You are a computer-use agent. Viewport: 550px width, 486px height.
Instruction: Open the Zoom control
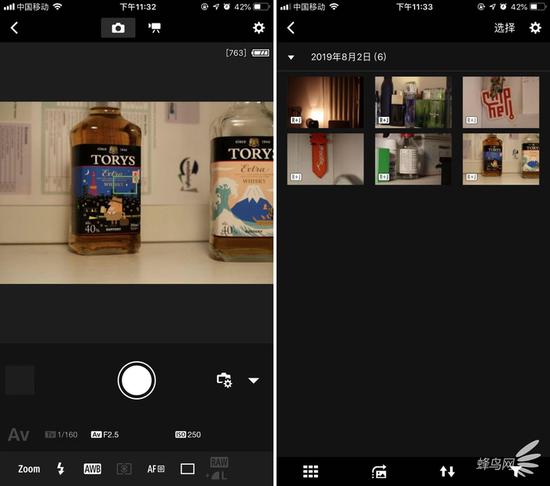(29, 469)
